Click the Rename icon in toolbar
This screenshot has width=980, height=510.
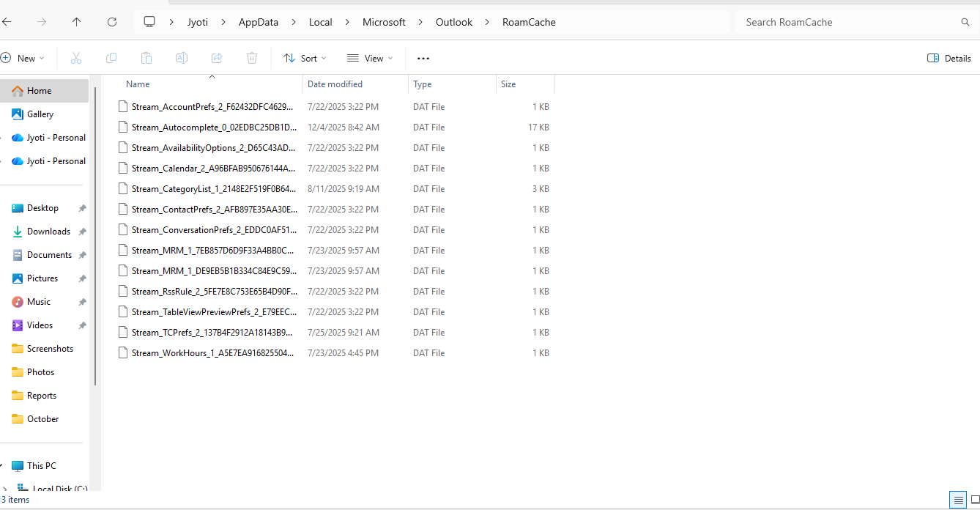(182, 58)
